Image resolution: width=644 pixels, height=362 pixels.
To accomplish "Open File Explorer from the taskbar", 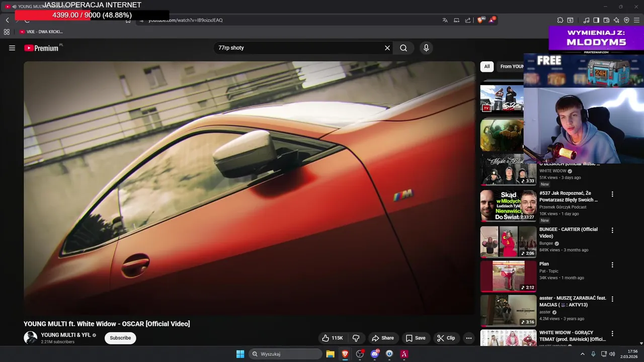I will pos(330,354).
